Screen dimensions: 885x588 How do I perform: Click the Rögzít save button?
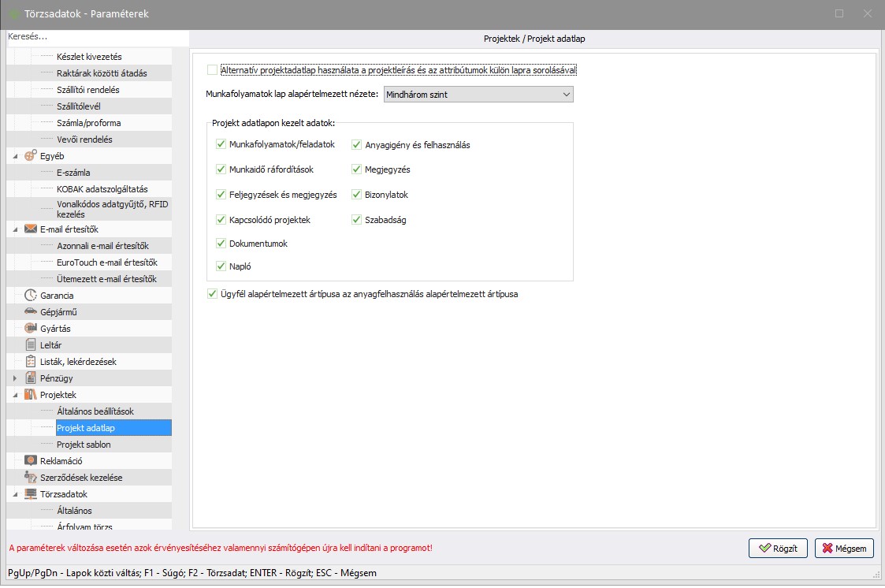(779, 549)
